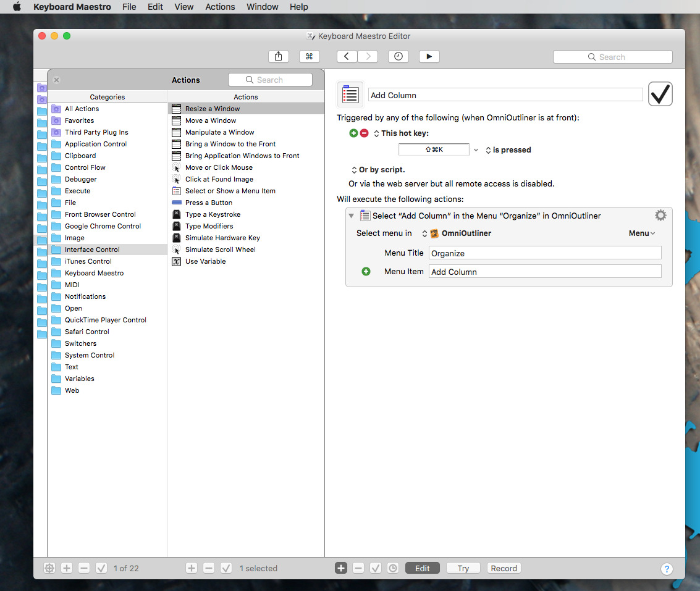
Task: Toggle action enable checkmark in bottom bar
Action: (376, 568)
